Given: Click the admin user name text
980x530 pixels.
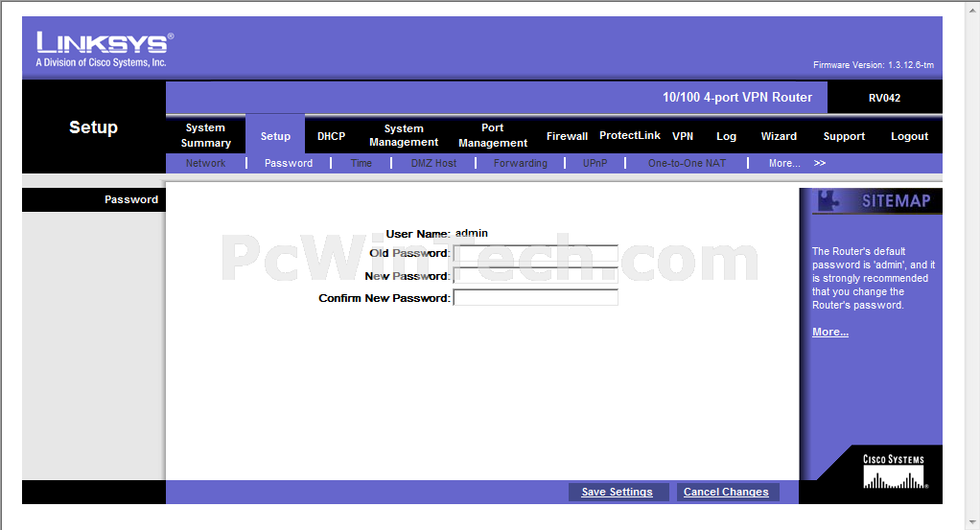Looking at the screenshot, I should tap(471, 233).
